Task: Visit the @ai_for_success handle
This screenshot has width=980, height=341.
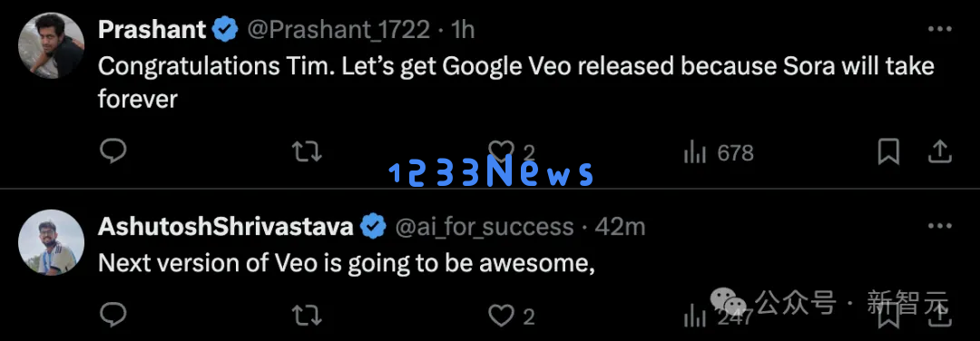Action: point(485,227)
